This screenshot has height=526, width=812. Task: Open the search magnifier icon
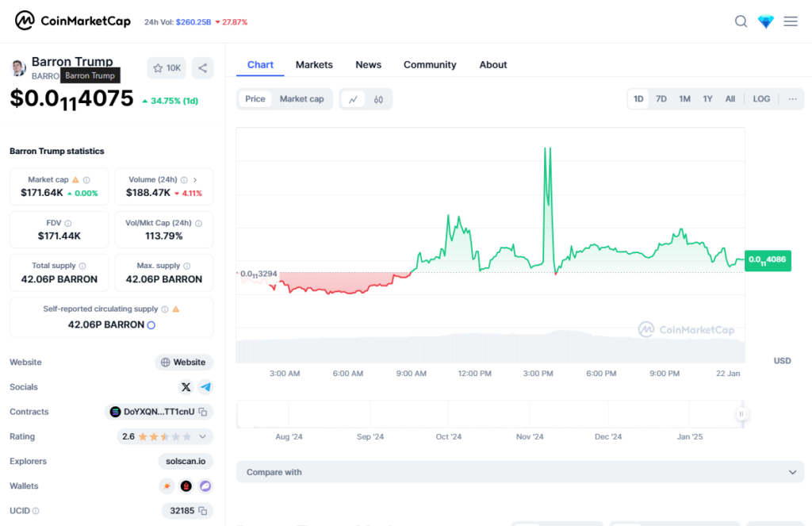click(x=741, y=21)
